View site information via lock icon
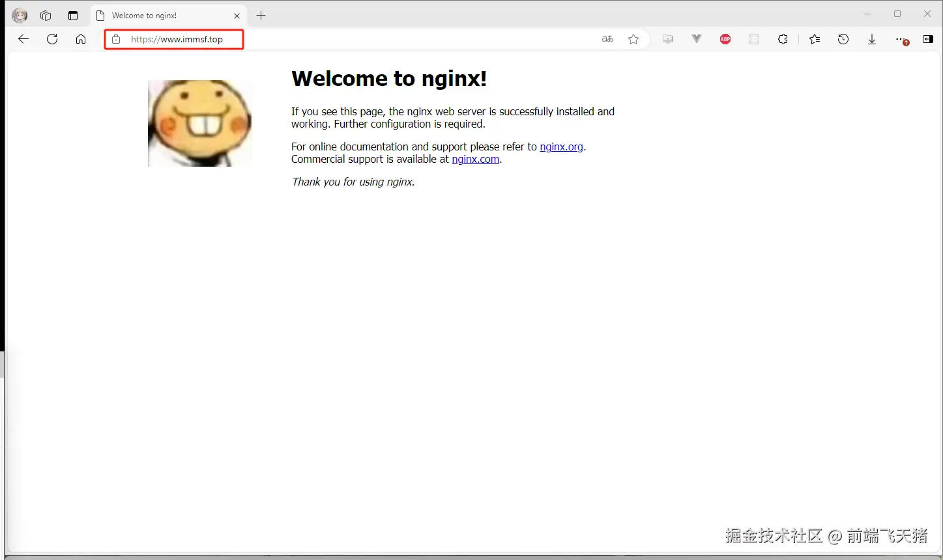The height and width of the screenshot is (560, 943). 116,39
